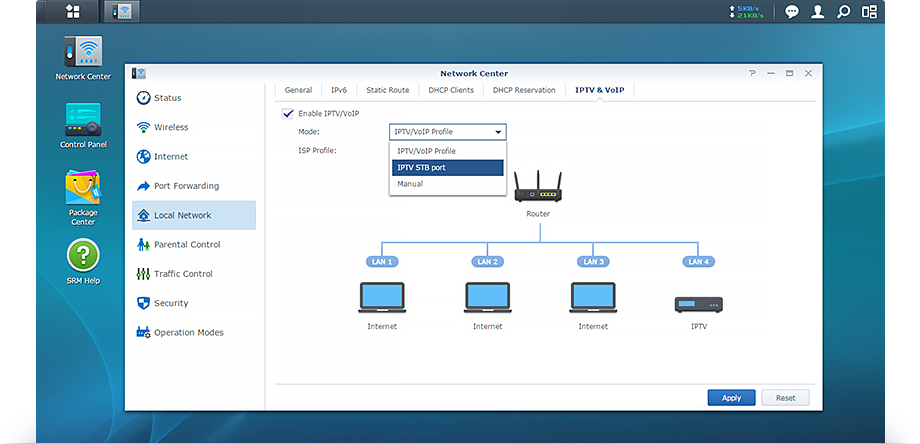920x444 pixels.
Task: Open SRM Help desktop icon
Action: coord(83,258)
